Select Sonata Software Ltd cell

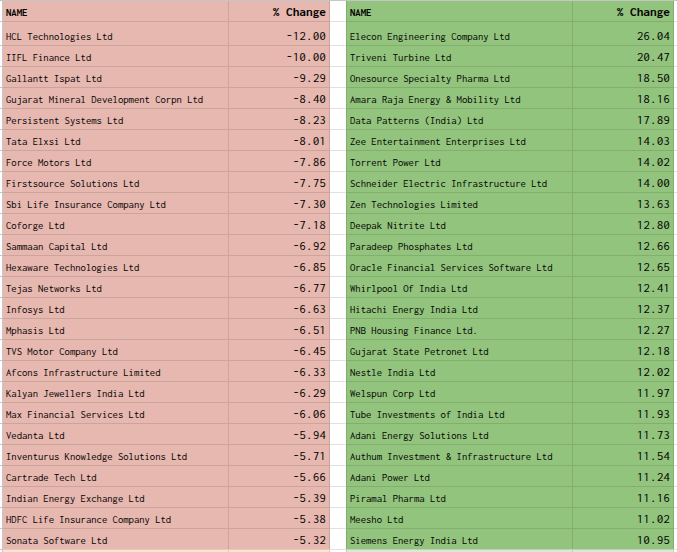click(115, 541)
